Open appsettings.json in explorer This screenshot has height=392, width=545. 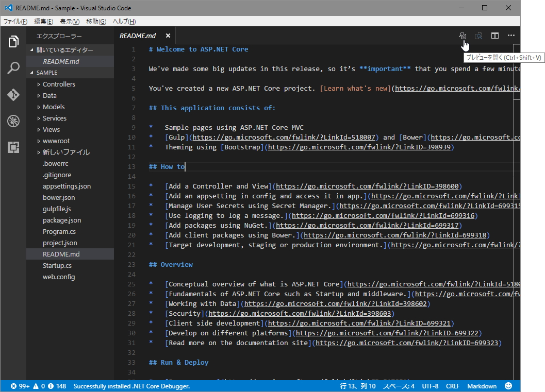(70, 186)
